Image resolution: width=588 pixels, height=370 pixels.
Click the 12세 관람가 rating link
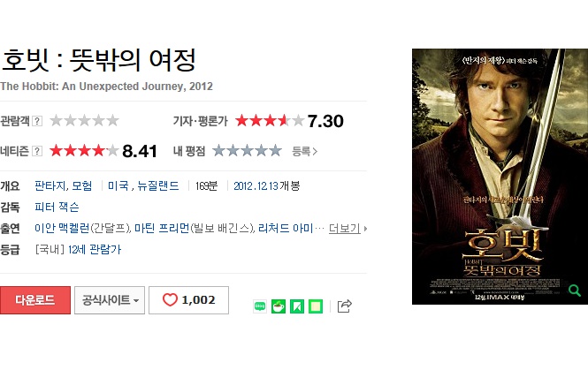point(95,249)
